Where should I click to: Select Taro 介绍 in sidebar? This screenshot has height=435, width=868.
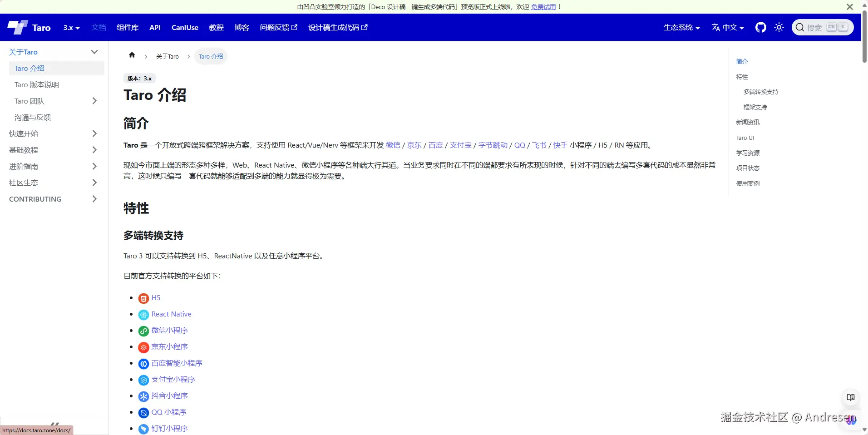coord(57,68)
